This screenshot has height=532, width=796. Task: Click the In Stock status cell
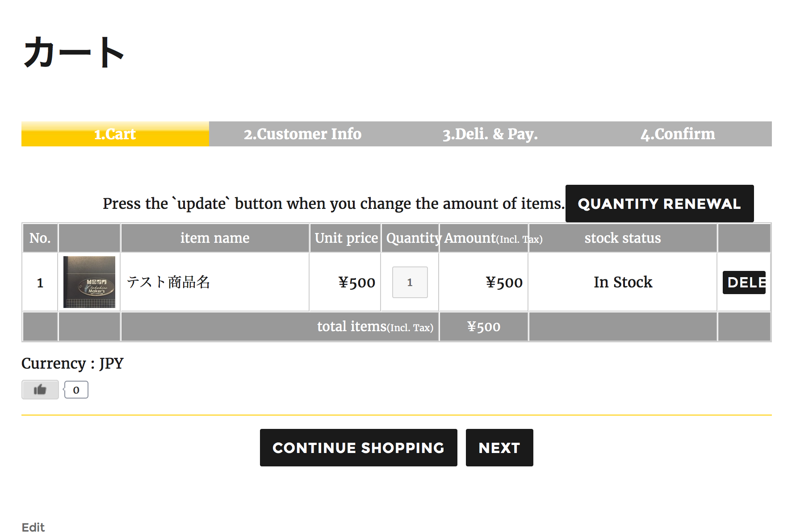pos(623,282)
